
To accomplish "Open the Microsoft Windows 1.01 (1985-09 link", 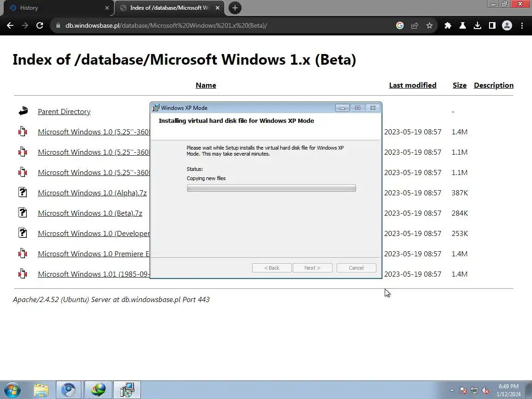I will 94,274.
